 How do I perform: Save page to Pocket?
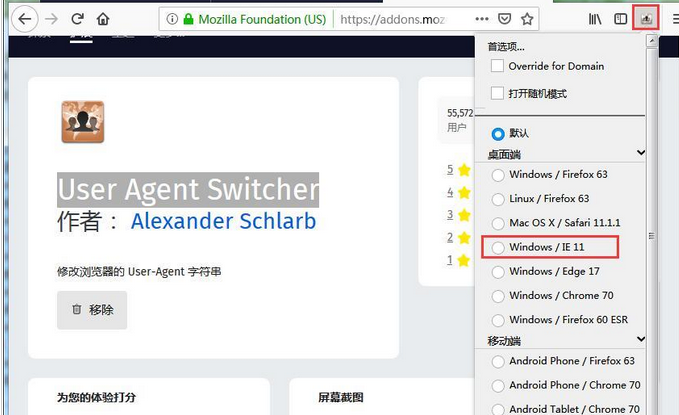click(504, 19)
